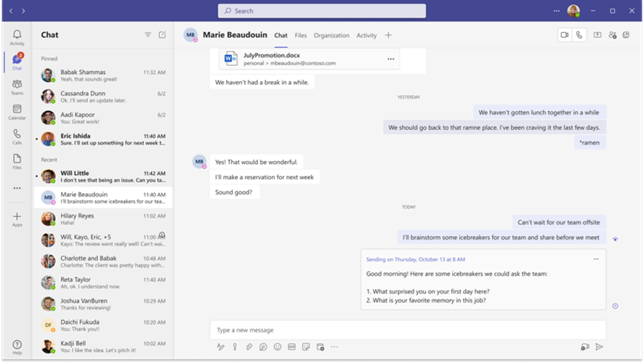Viewport: 644px width, 363px height.
Task: Add a tab with the plus button
Action: (x=388, y=36)
